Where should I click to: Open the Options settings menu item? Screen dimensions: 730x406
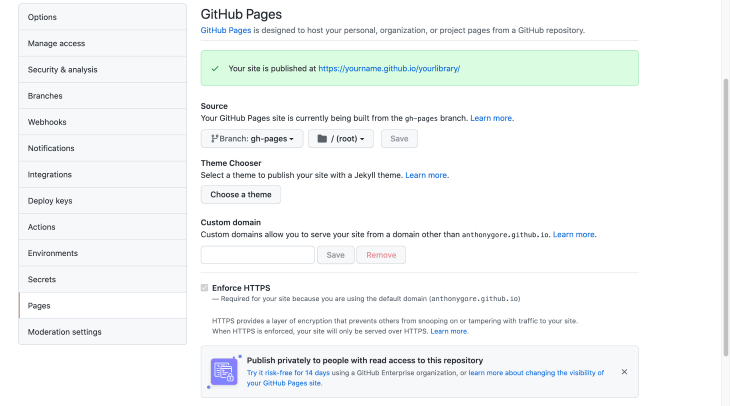pos(102,17)
